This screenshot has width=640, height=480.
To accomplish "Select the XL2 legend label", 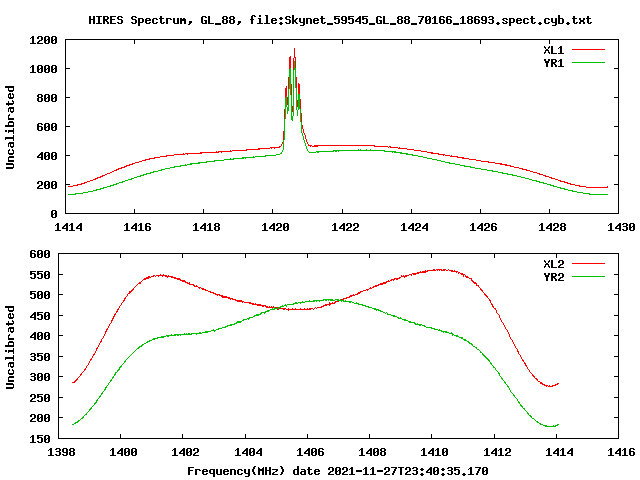I will point(553,264).
